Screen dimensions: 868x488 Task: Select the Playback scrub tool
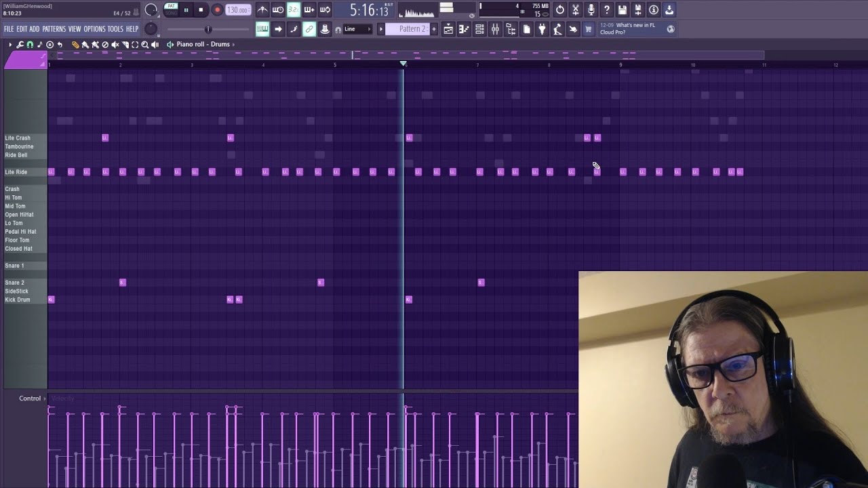155,45
